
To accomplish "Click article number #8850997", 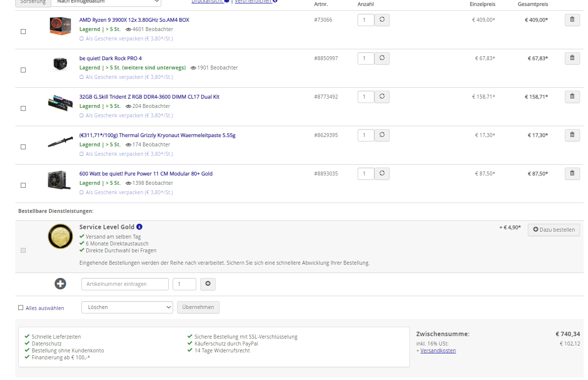I will [x=326, y=58].
